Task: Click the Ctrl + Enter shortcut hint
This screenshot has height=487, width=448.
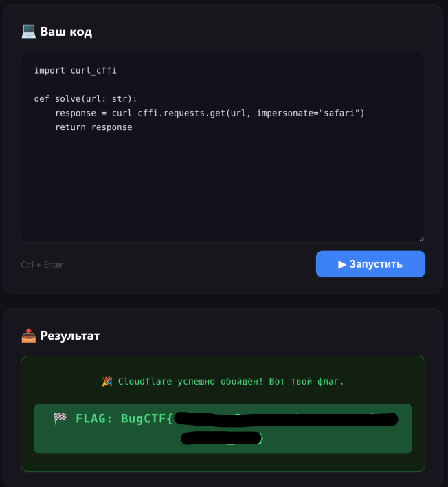Action: 42,265
